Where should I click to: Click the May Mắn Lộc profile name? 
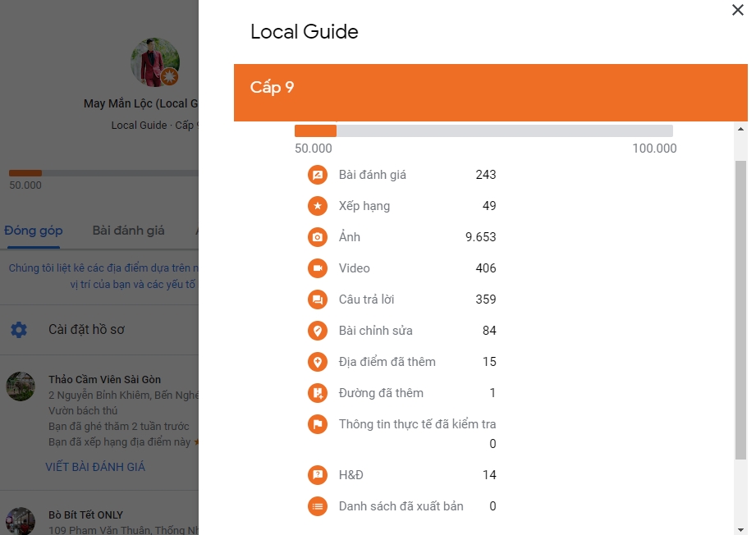click(x=141, y=103)
